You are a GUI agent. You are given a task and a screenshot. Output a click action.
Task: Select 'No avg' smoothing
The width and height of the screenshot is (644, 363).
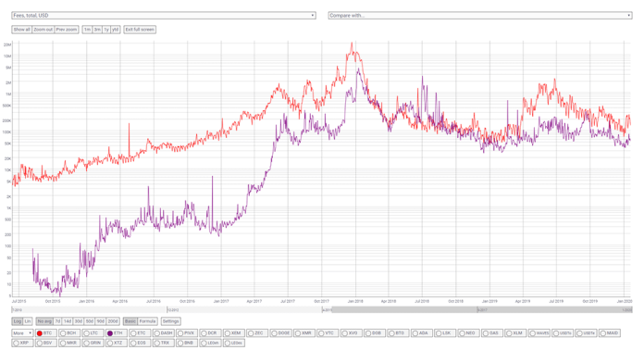tap(44, 321)
